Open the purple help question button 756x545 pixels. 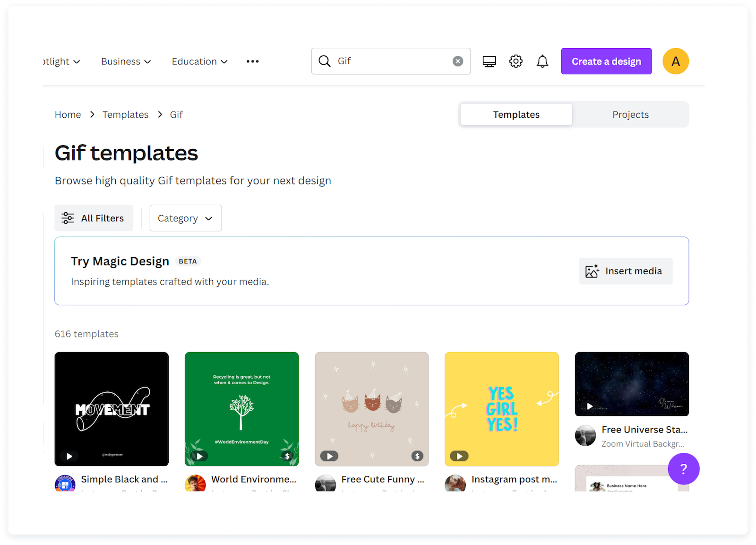[x=683, y=468]
